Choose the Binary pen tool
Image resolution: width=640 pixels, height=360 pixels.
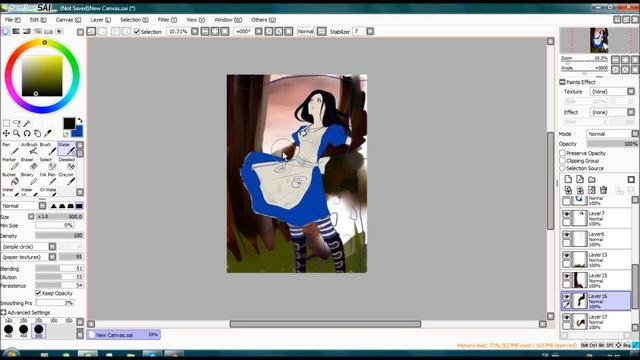pyautogui.click(x=29, y=179)
